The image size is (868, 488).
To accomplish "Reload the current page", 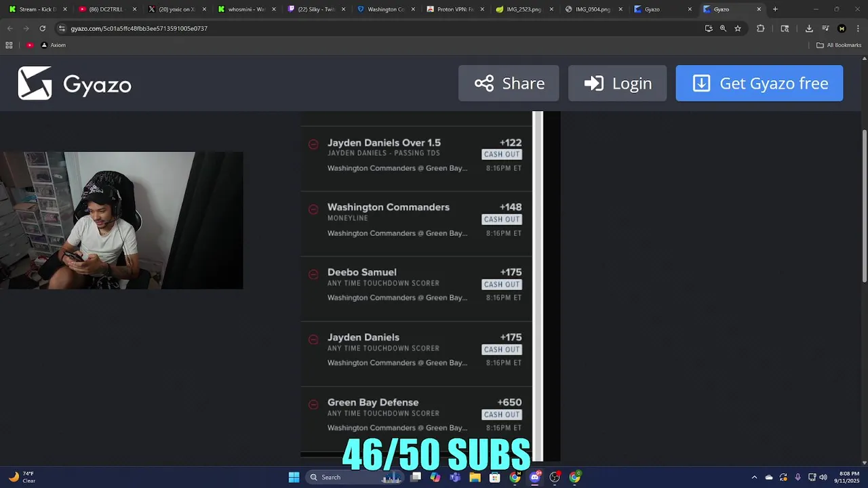I will 42,28.
